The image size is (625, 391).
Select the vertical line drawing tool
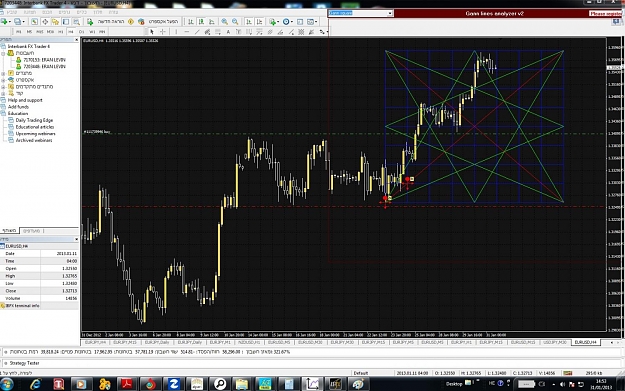click(176, 31)
